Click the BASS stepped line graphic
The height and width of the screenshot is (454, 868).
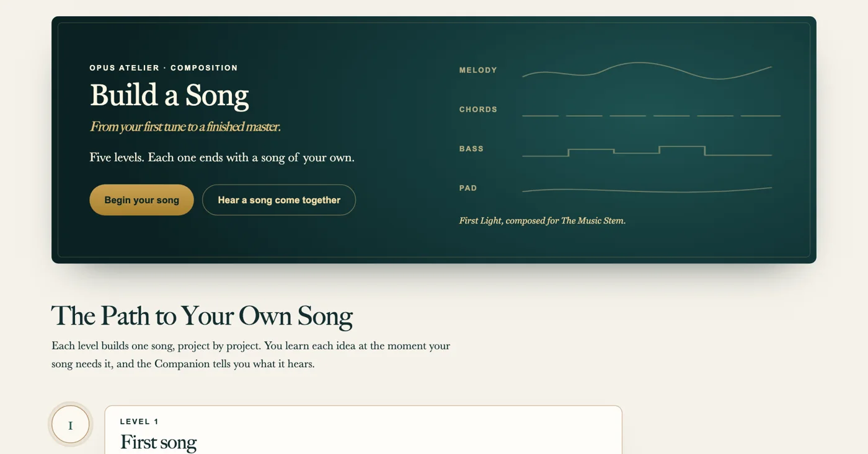pyautogui.click(x=647, y=151)
